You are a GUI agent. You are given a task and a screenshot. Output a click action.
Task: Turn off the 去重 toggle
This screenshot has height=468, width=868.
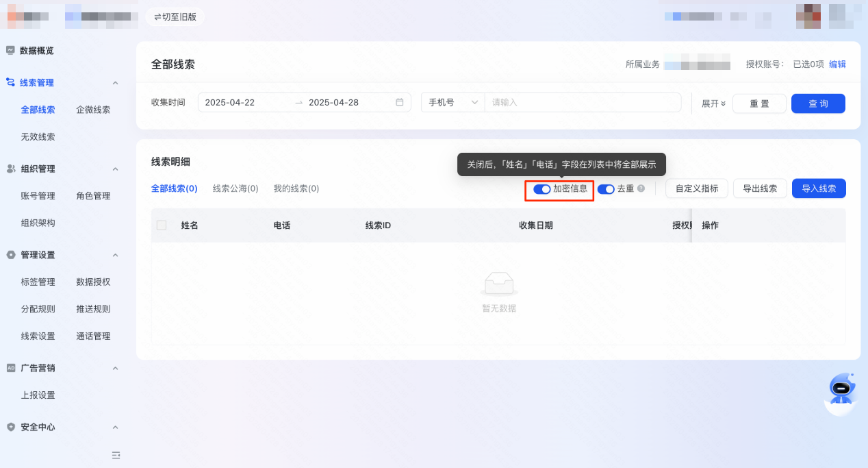pyautogui.click(x=606, y=189)
